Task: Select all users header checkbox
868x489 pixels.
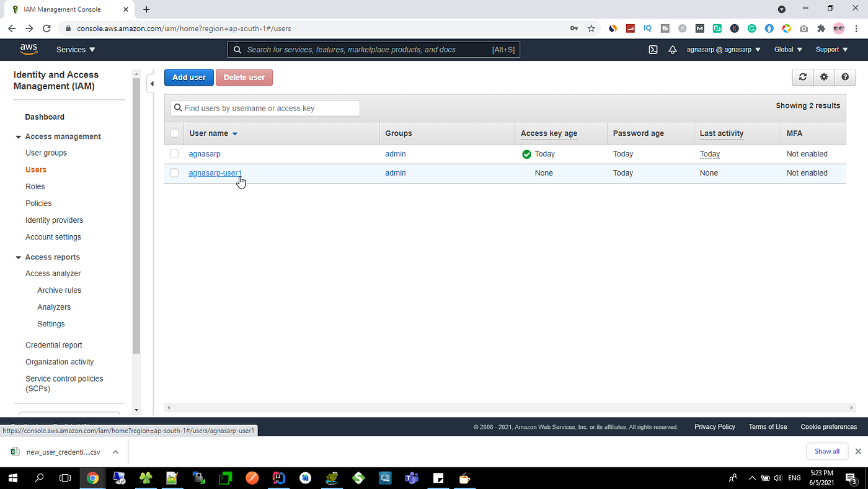Action: 175,133
